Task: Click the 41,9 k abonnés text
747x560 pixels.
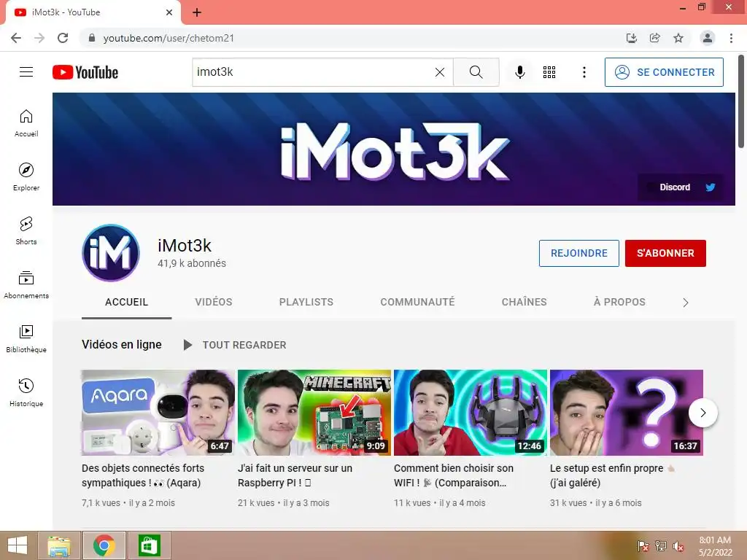Action: (192, 263)
